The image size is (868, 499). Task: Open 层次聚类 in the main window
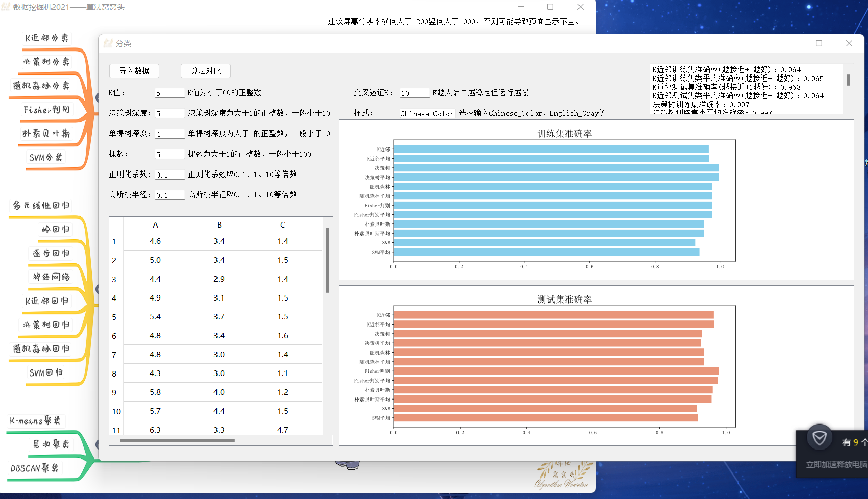click(x=51, y=444)
